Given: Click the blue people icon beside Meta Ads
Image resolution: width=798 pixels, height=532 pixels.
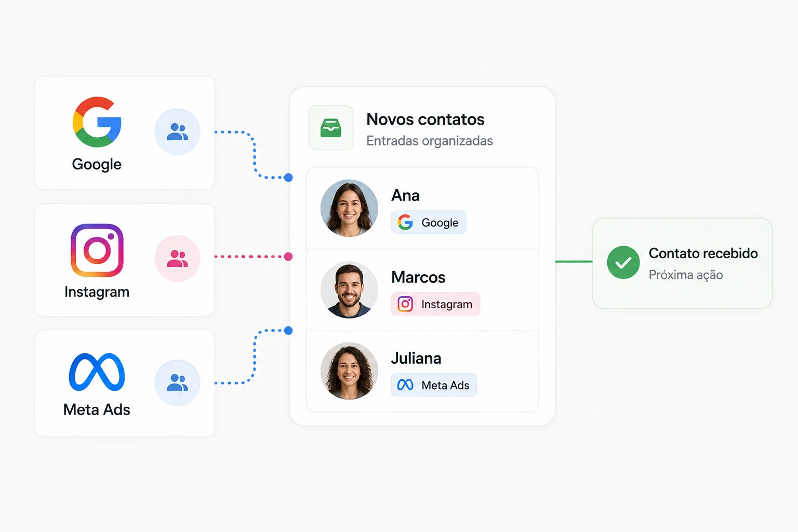Looking at the screenshot, I should [177, 383].
